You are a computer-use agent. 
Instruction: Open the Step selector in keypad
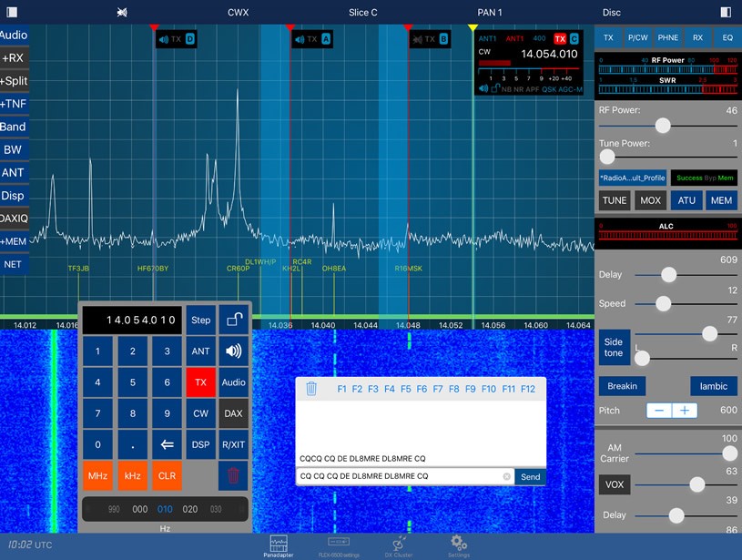pyautogui.click(x=200, y=320)
